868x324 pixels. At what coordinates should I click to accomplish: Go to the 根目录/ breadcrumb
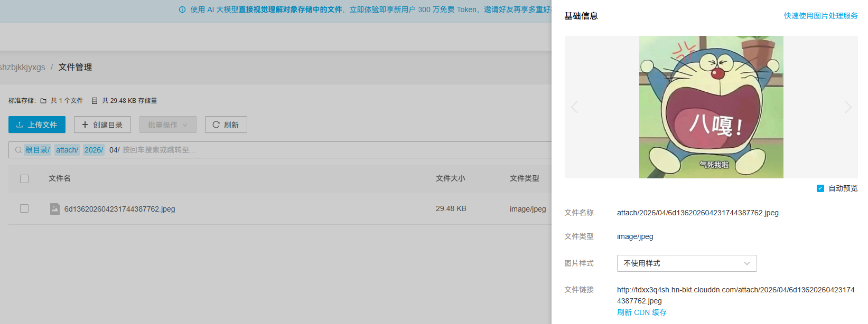pyautogui.click(x=38, y=150)
